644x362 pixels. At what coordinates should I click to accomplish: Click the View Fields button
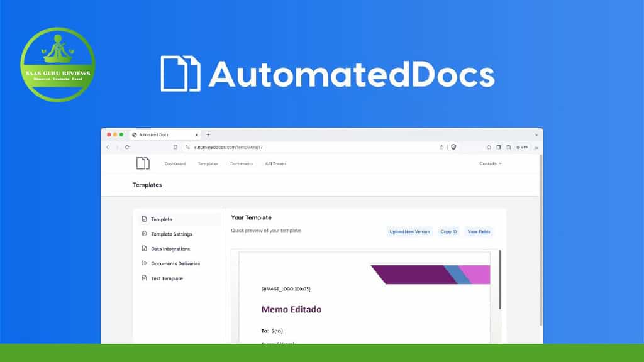479,232
